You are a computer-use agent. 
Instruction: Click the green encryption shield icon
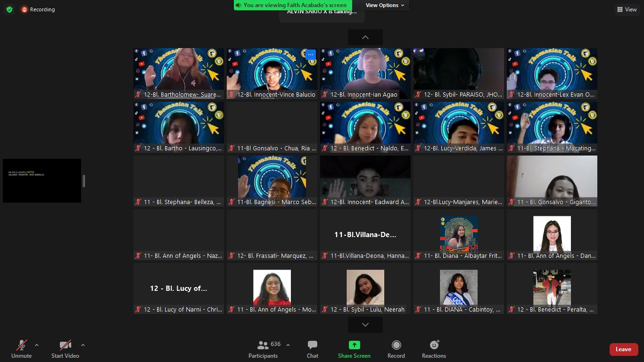[9, 9]
